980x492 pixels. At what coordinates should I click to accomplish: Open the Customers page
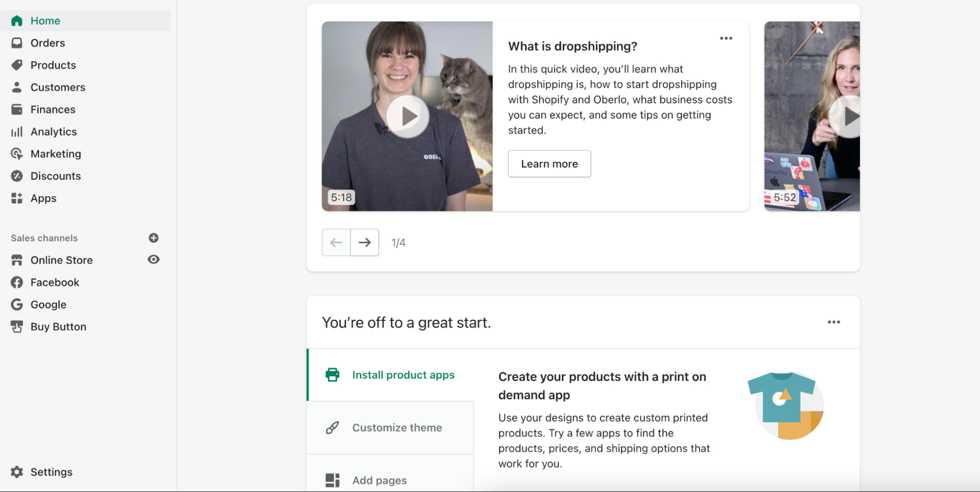click(57, 87)
